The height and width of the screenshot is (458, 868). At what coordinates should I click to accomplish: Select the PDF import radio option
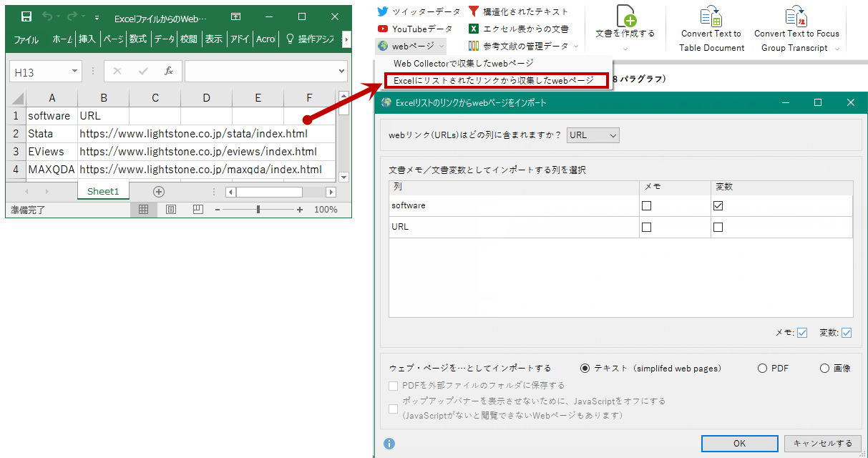[x=762, y=369]
